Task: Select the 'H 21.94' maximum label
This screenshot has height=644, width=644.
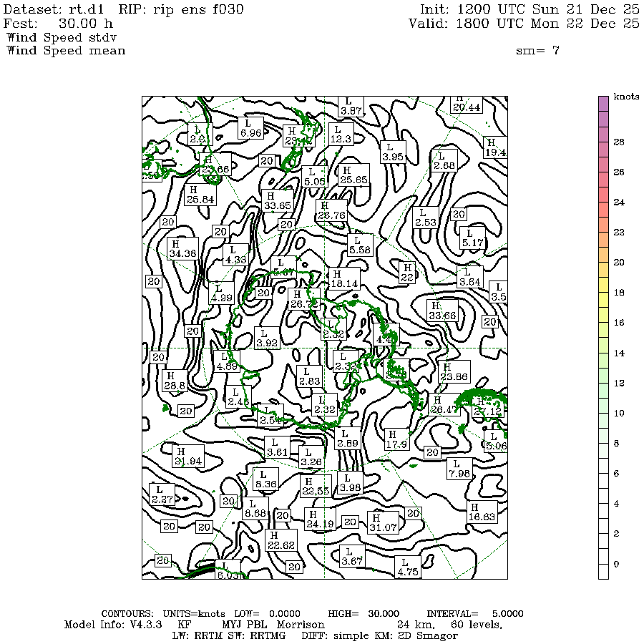Action: coord(188,456)
